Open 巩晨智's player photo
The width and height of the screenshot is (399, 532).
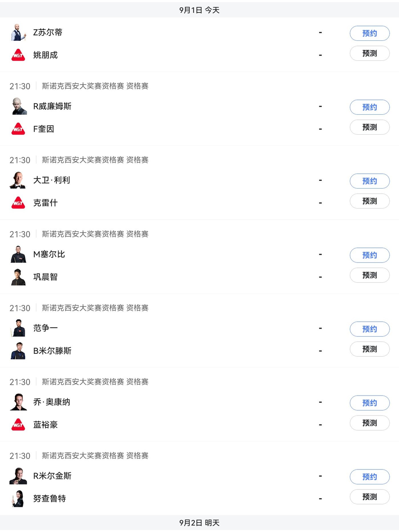point(18,277)
